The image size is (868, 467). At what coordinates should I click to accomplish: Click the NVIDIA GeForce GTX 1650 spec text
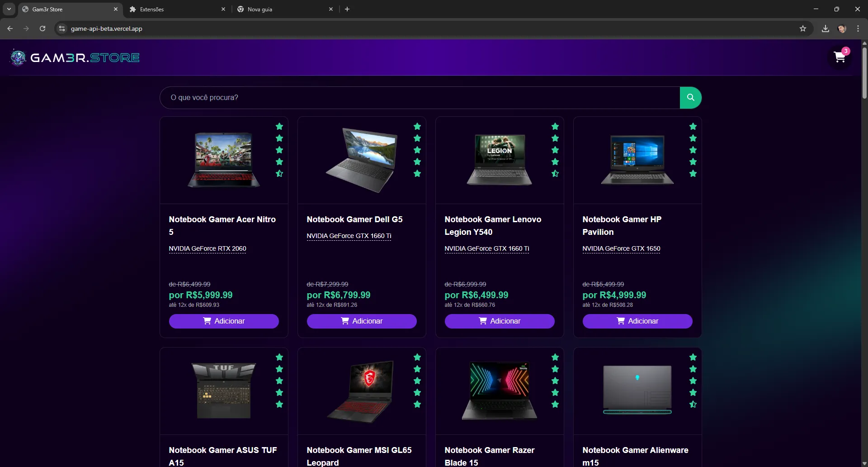pyautogui.click(x=621, y=248)
